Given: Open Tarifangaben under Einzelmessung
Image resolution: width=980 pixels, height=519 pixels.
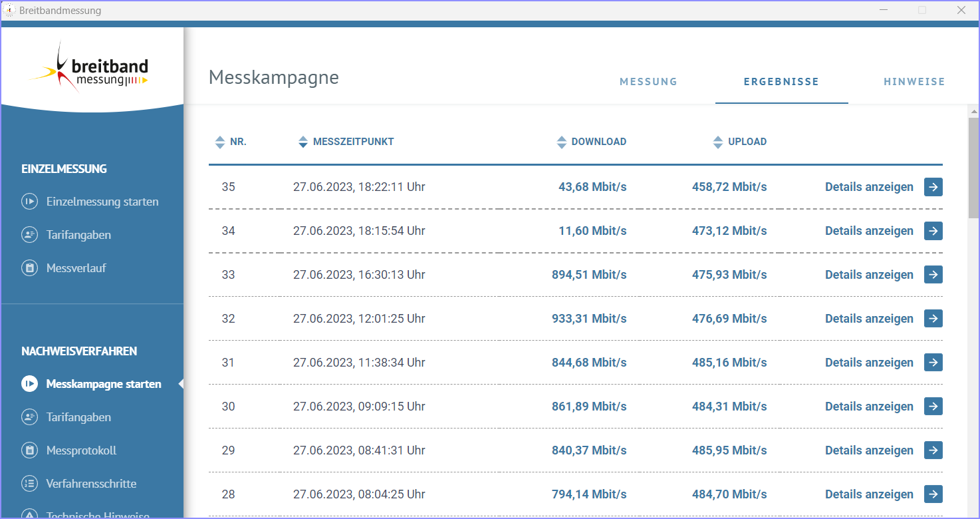Looking at the screenshot, I should pos(78,235).
